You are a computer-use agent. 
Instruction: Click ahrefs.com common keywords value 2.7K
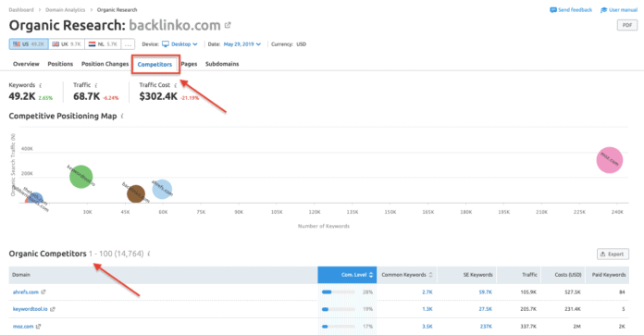pos(427,292)
